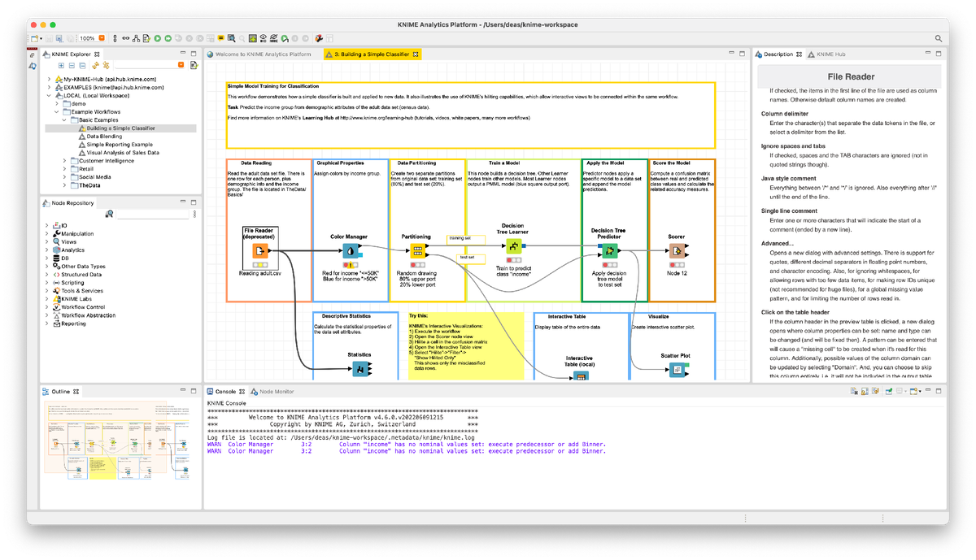Select the Decision Tree Learner node
Viewport: 976px width, 560px height.
click(513, 248)
